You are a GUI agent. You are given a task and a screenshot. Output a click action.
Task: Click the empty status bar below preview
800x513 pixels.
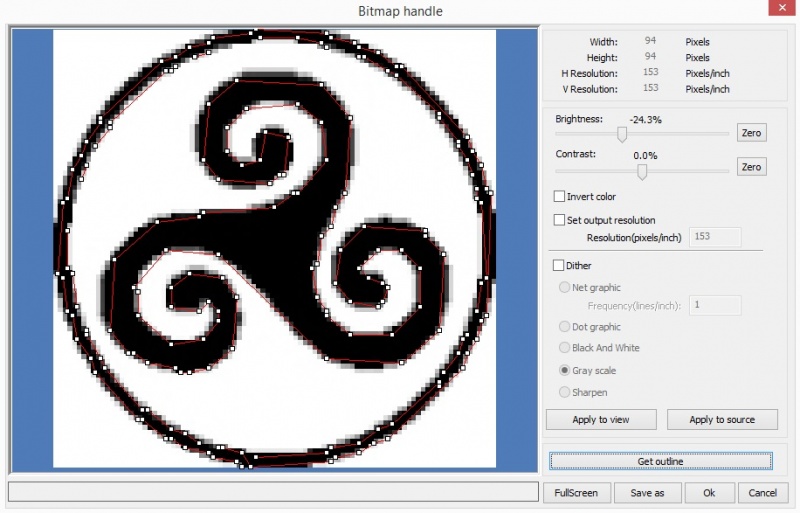tap(273, 492)
